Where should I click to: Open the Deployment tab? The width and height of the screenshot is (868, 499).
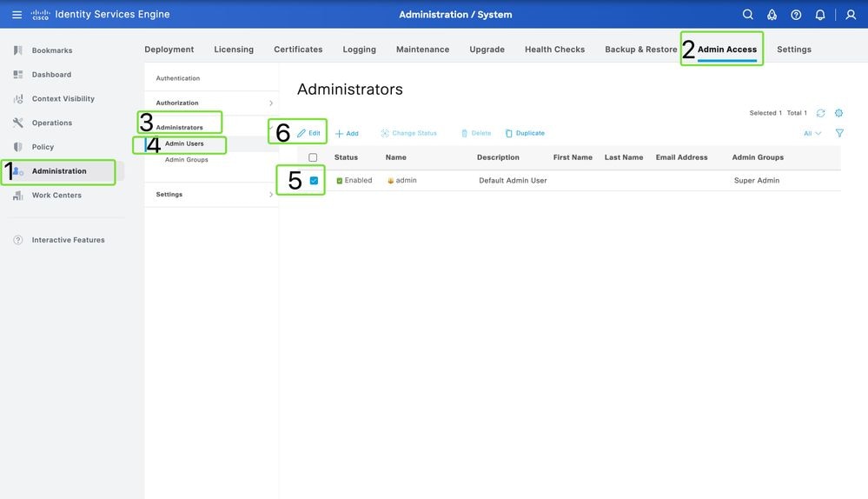click(x=169, y=50)
